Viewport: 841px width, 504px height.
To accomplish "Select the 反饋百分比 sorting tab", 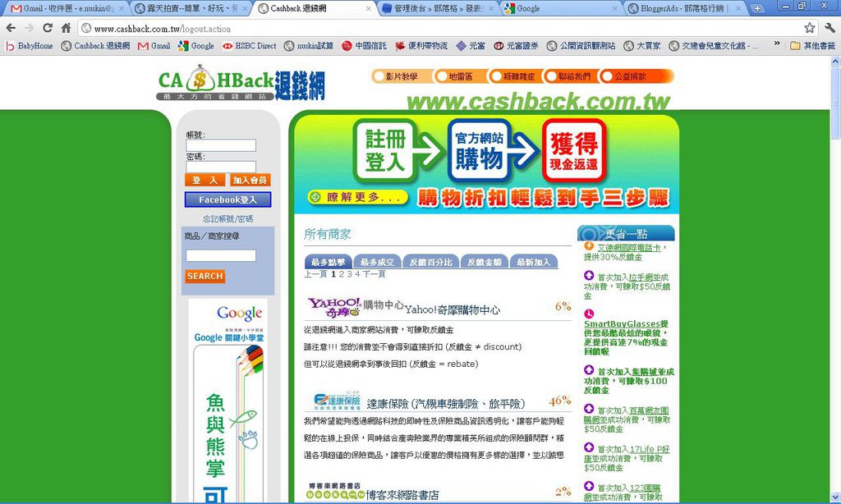I will coord(430,262).
